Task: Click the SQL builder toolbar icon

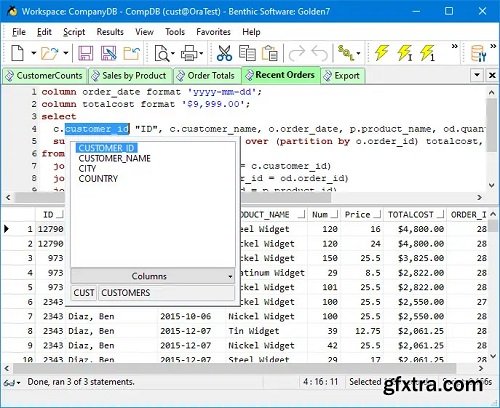Action: coord(346,53)
